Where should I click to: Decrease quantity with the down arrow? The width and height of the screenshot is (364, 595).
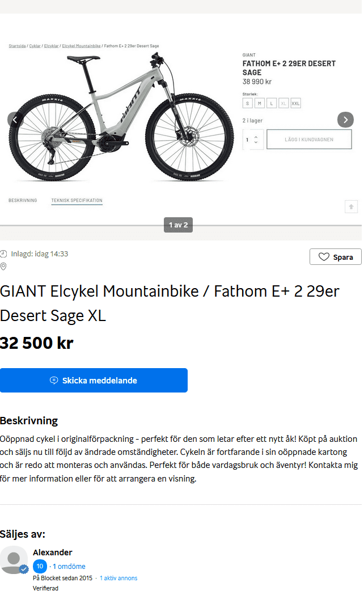pos(256,142)
